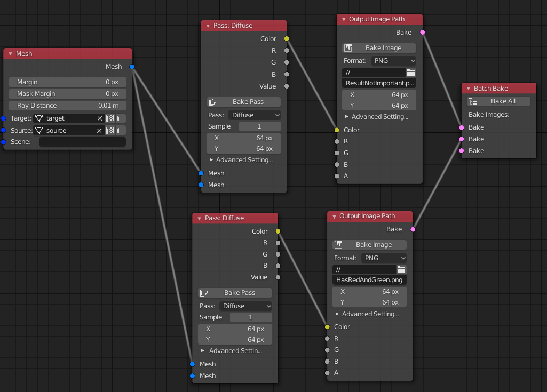Click the blue Target input socket
Image resolution: width=547 pixels, height=392 pixels.
(4, 118)
